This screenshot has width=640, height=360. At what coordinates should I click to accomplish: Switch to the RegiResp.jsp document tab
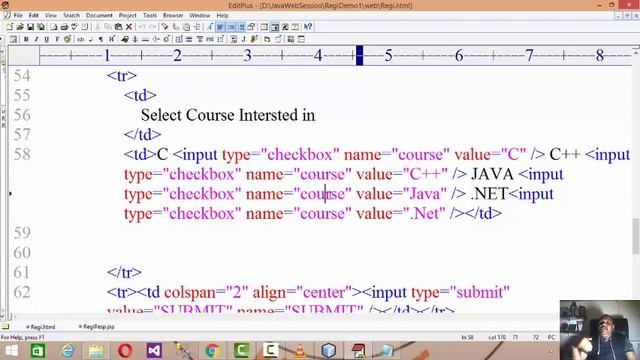click(96, 327)
